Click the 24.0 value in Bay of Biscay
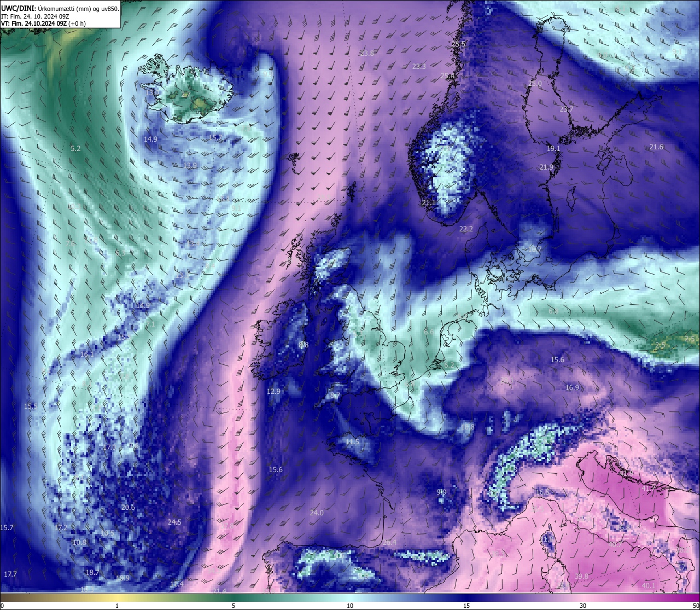 (x=317, y=513)
